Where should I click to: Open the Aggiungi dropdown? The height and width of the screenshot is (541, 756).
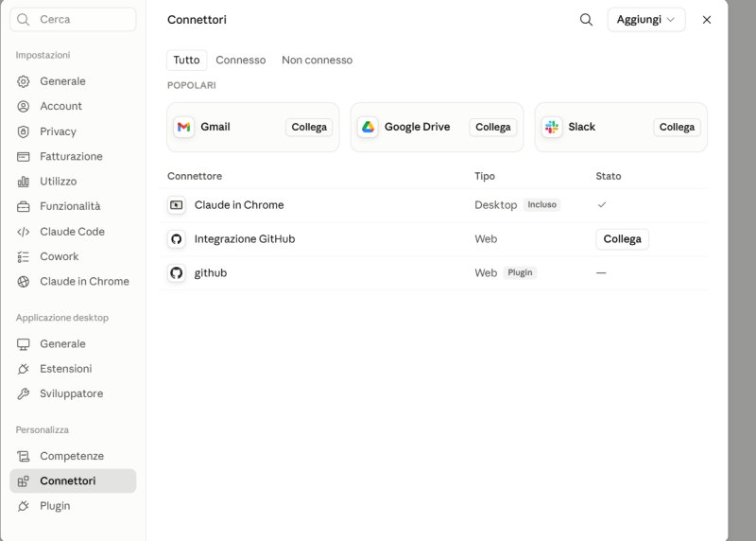pos(646,20)
